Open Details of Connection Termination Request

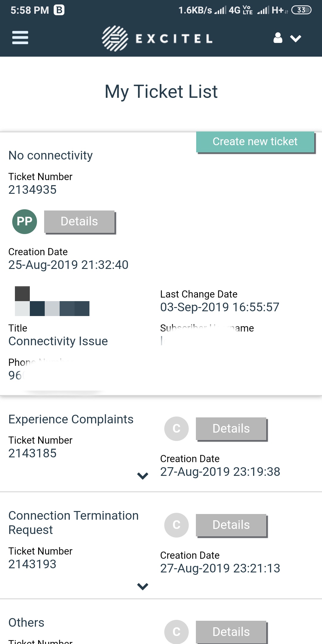231,525
